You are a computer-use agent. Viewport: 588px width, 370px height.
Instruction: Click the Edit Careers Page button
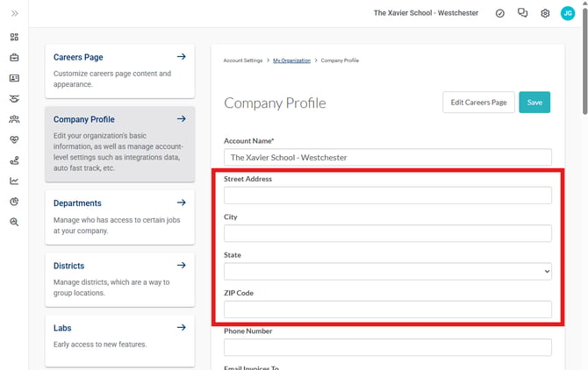(478, 103)
